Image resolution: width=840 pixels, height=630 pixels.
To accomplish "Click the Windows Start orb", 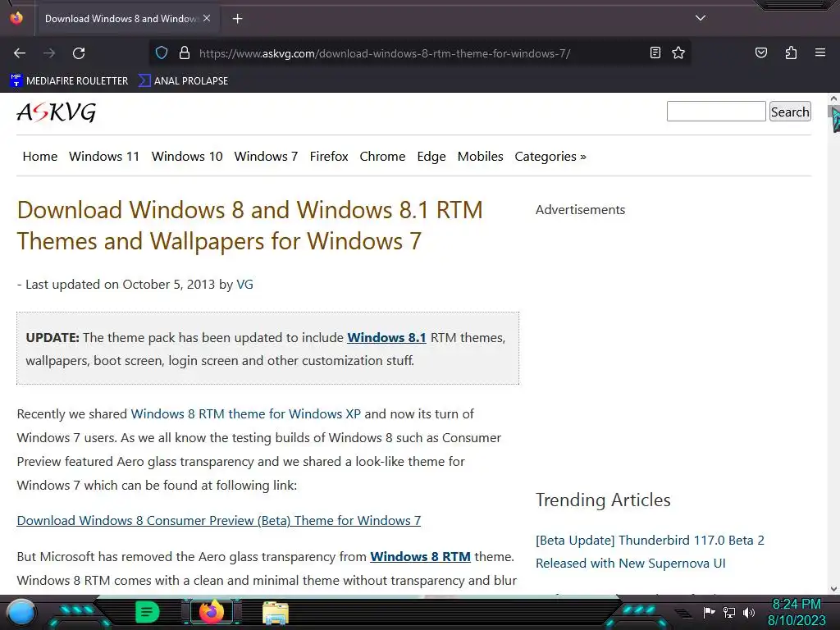I will point(21,612).
